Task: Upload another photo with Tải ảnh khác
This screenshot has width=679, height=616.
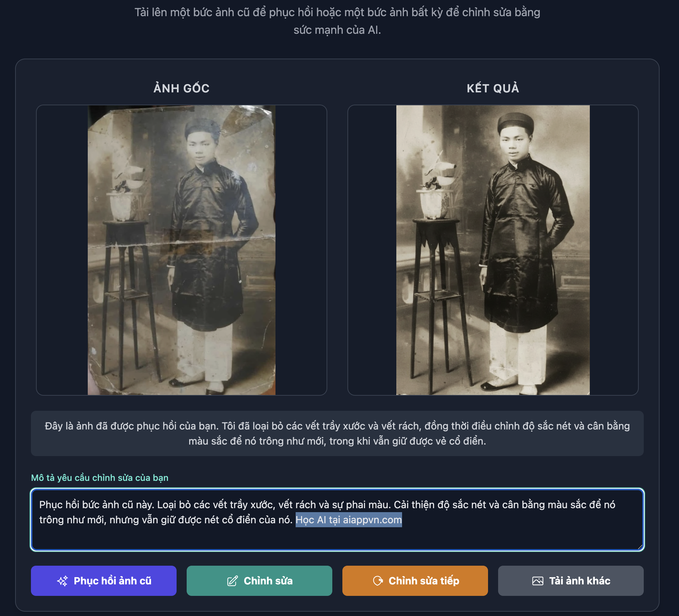Action: click(571, 581)
